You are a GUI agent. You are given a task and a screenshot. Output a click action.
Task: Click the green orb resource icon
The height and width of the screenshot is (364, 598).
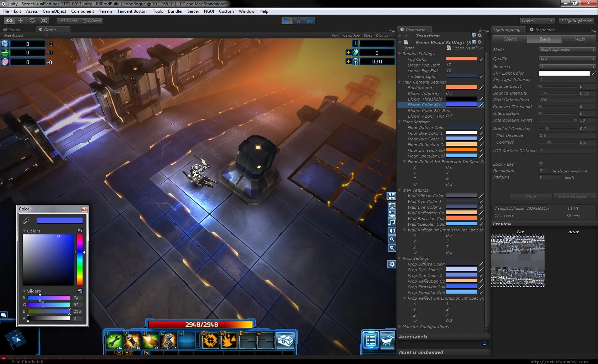click(x=5, y=53)
